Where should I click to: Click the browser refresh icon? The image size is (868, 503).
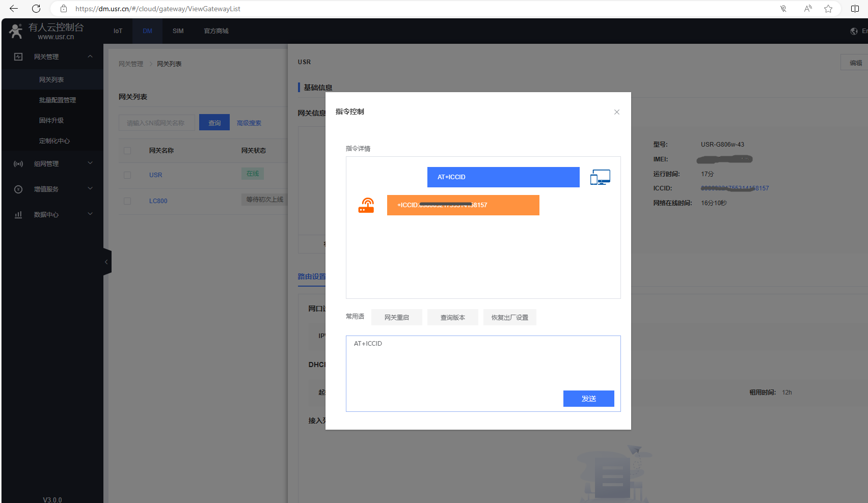coord(36,9)
